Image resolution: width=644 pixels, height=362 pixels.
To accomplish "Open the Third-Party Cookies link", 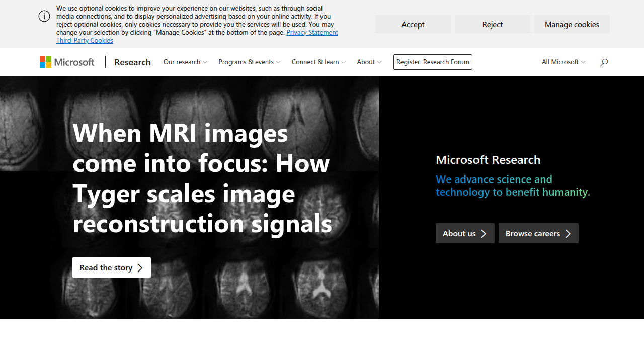I will click(85, 40).
